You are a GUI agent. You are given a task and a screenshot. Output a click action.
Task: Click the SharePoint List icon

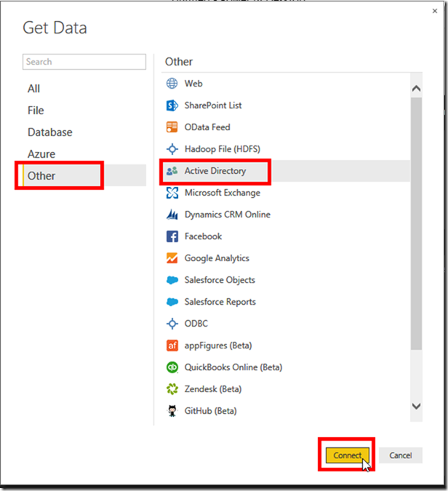(x=172, y=105)
